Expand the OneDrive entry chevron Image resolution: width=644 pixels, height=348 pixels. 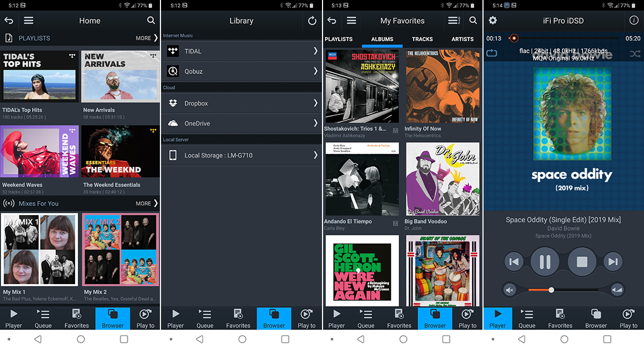316,123
